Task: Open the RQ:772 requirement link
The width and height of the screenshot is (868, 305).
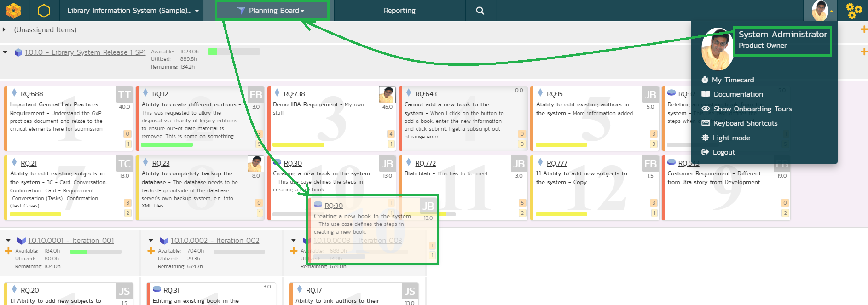Action: pos(425,163)
